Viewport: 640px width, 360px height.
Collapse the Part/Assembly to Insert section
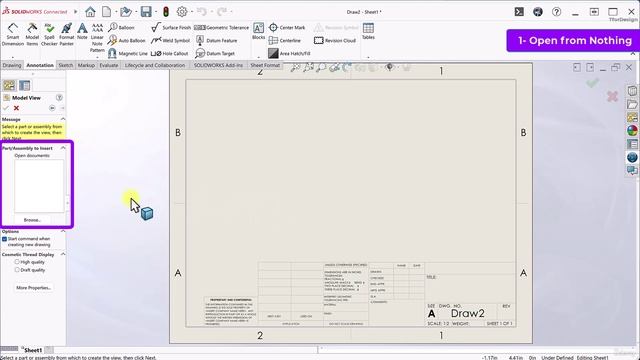click(x=63, y=148)
